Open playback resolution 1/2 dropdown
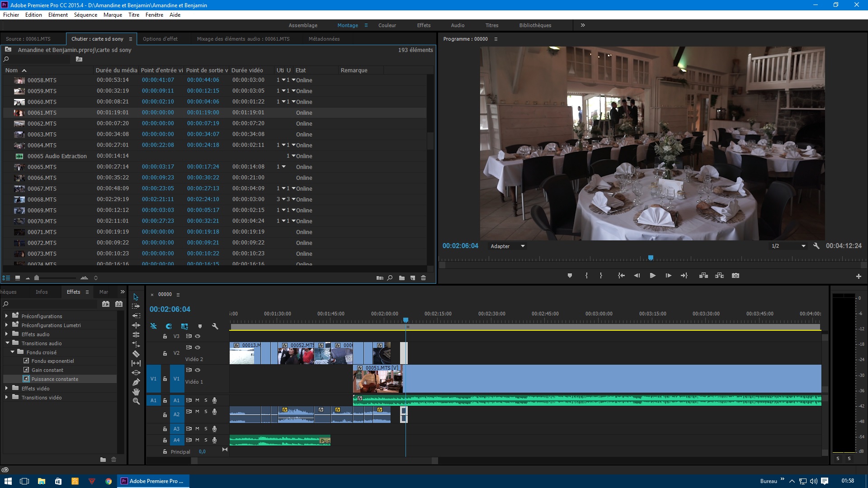Viewport: 868px width, 488px height. click(x=788, y=246)
